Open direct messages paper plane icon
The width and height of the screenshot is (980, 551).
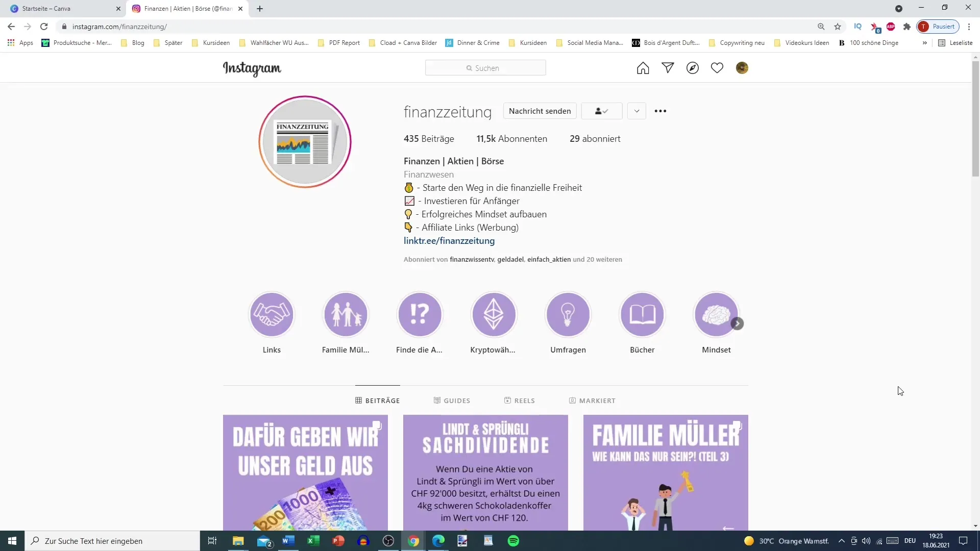[x=668, y=68]
